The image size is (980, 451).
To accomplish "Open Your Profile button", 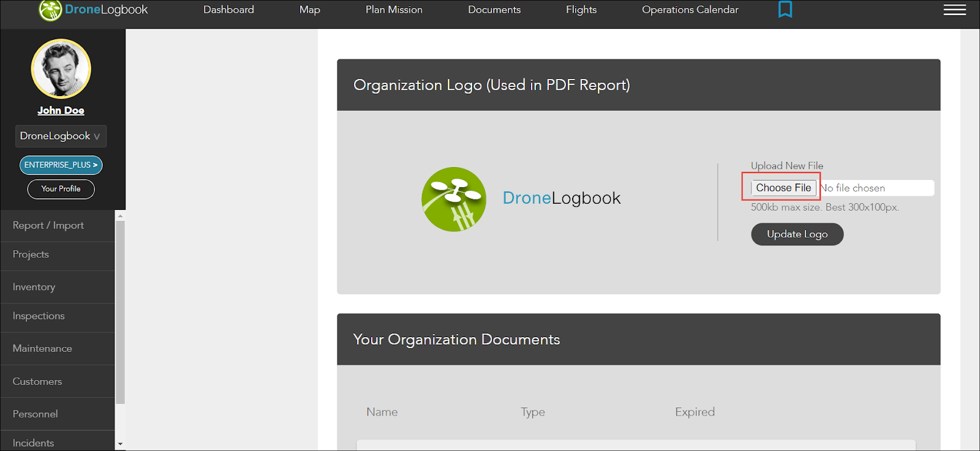I will 61,189.
